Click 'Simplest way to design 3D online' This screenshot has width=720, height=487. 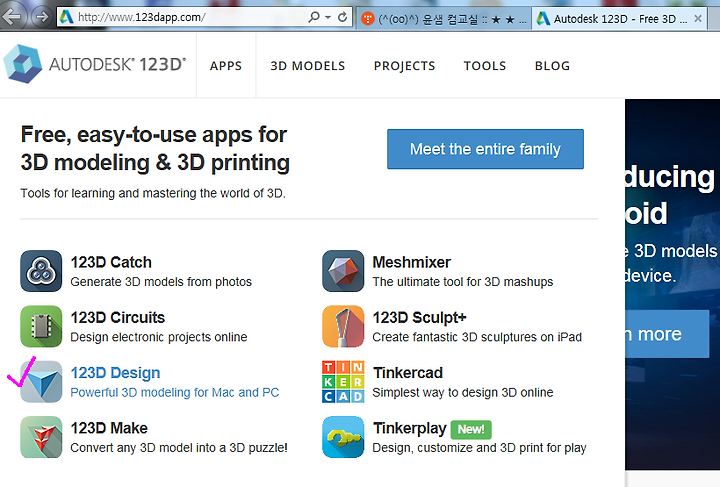click(x=463, y=392)
